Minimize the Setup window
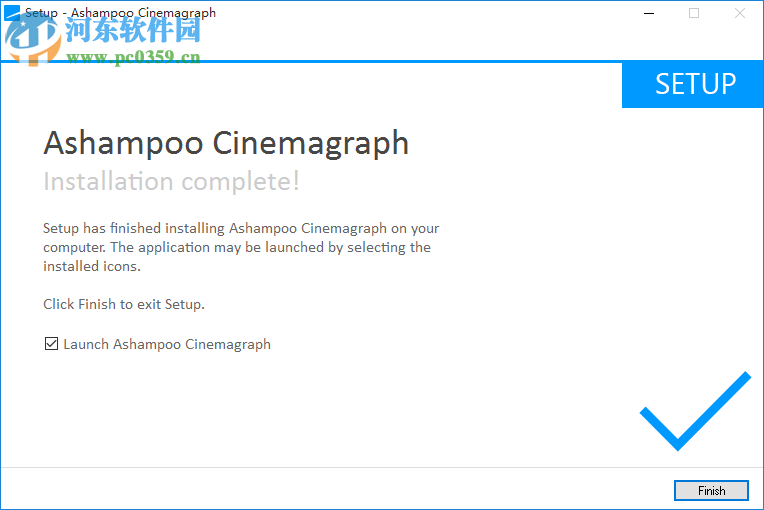The image size is (764, 510). tap(649, 13)
